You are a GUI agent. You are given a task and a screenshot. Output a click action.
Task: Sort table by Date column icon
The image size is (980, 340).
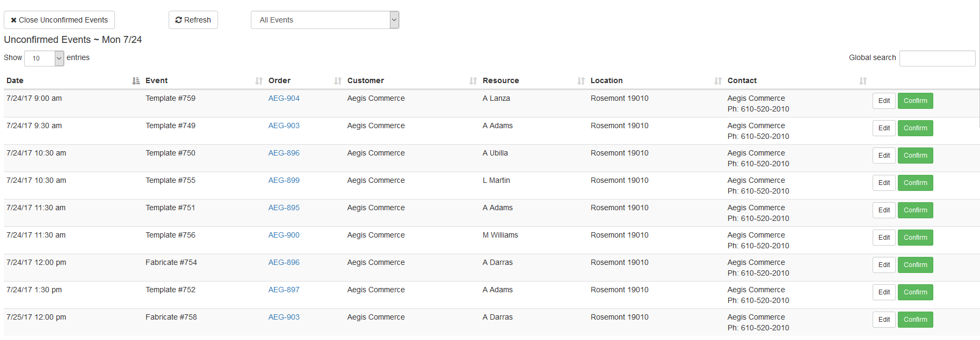pyautogui.click(x=136, y=81)
